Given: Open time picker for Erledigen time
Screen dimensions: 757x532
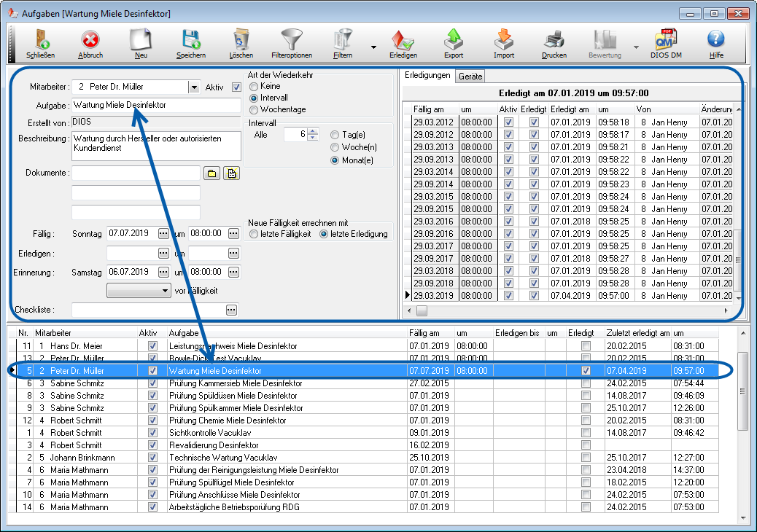Looking at the screenshot, I should tap(233, 253).
